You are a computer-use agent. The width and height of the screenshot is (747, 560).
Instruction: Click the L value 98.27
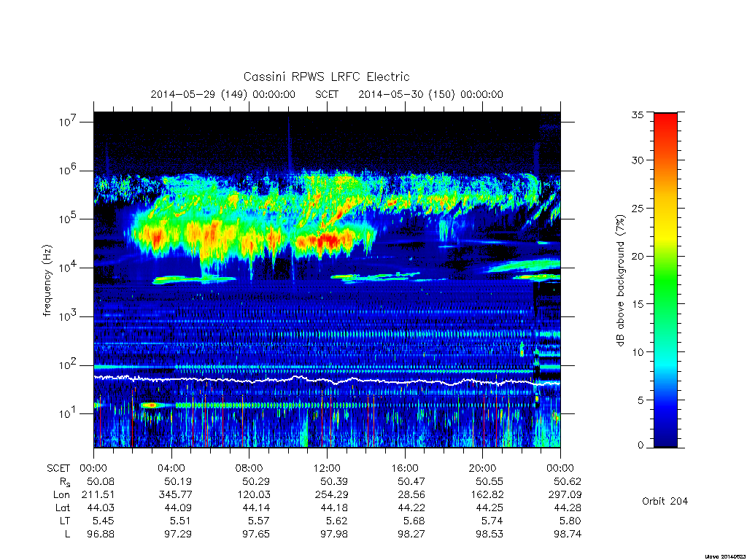pos(411,534)
